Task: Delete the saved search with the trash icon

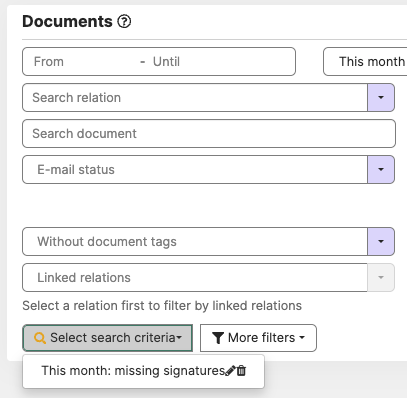Action: tap(241, 371)
